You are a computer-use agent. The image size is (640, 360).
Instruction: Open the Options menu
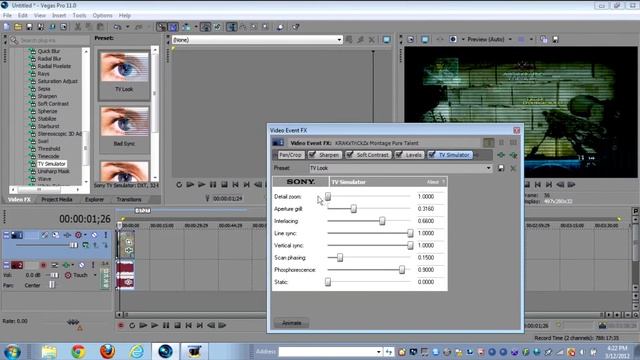102,16
